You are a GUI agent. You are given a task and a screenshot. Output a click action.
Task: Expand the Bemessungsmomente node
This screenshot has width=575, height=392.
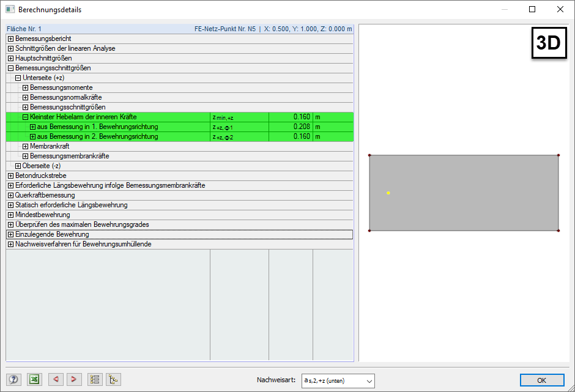coord(25,87)
